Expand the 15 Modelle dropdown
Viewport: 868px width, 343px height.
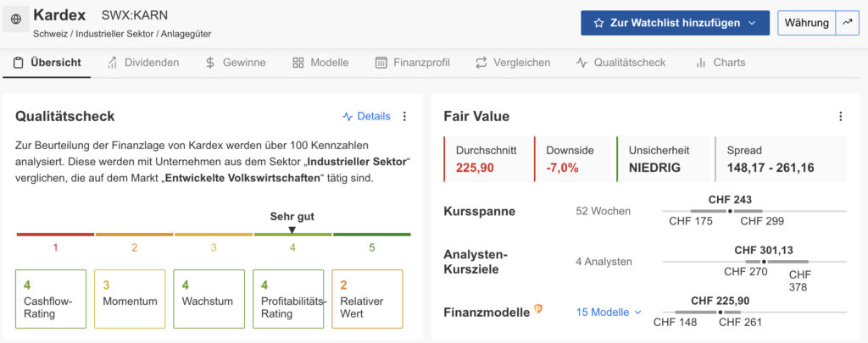609,312
